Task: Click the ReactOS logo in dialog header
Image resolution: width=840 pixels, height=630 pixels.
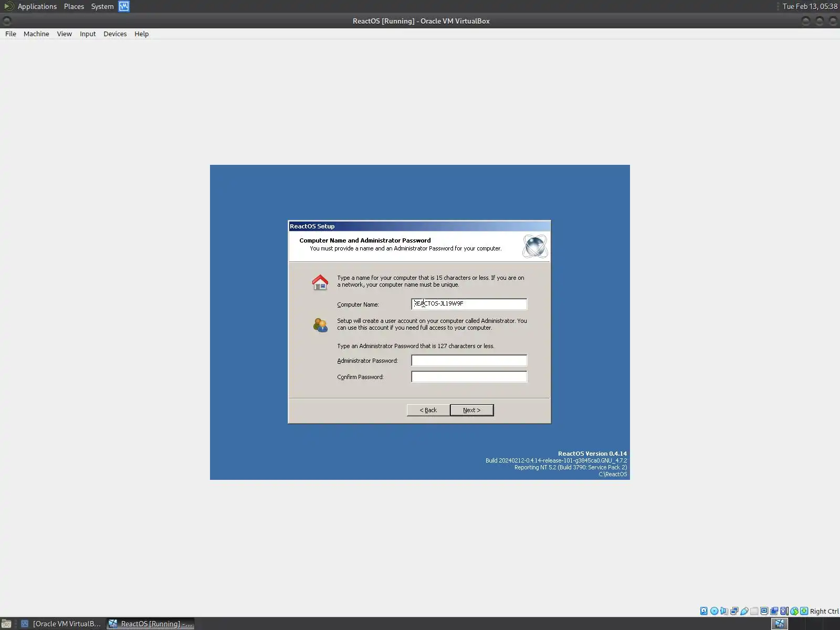Action: [535, 246]
